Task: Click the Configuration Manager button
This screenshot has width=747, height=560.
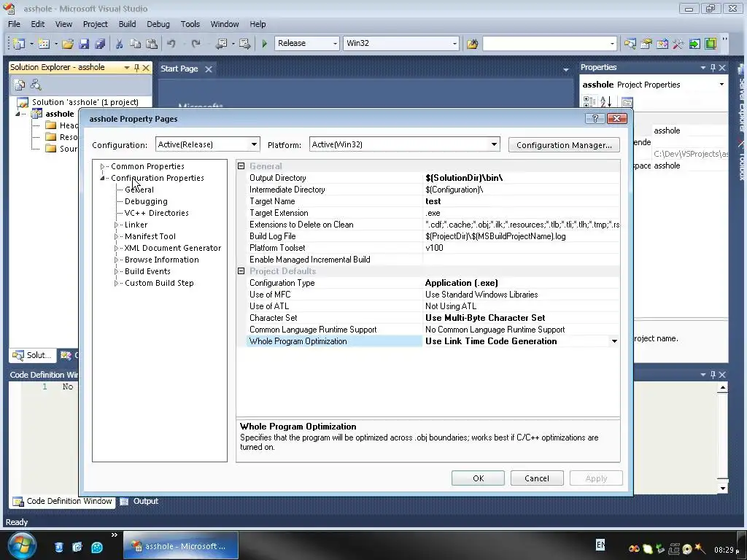Action: 564,145
